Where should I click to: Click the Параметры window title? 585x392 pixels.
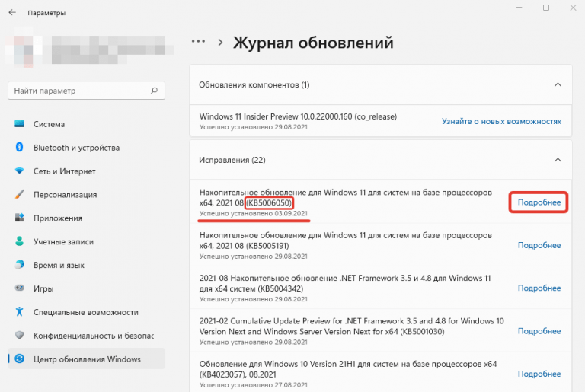pyautogui.click(x=46, y=13)
